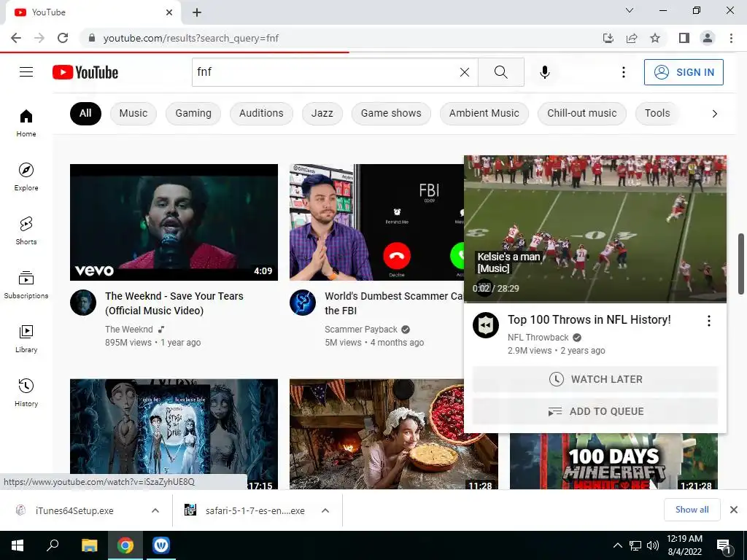Select the Ambient Music filter chip
The height and width of the screenshot is (560, 747).
484,113
